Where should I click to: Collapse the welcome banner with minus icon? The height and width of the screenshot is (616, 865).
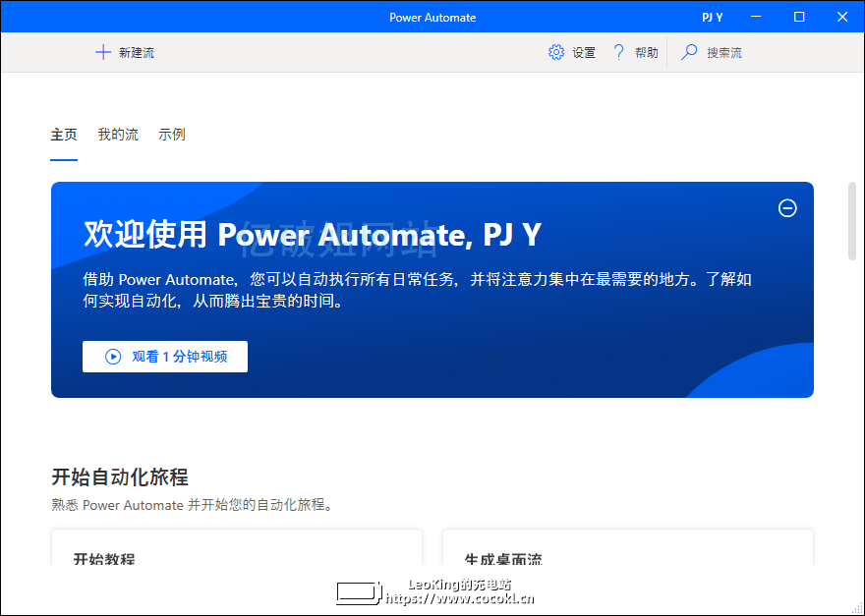click(787, 208)
